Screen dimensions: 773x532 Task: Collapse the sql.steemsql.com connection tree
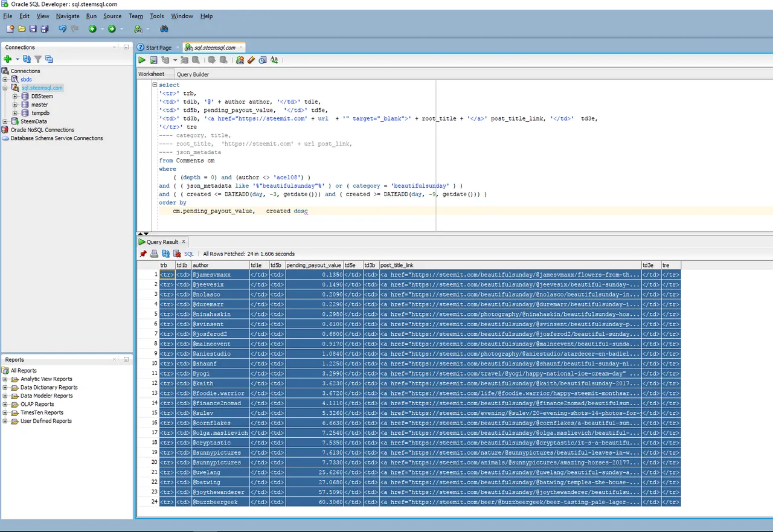[x=5, y=88]
